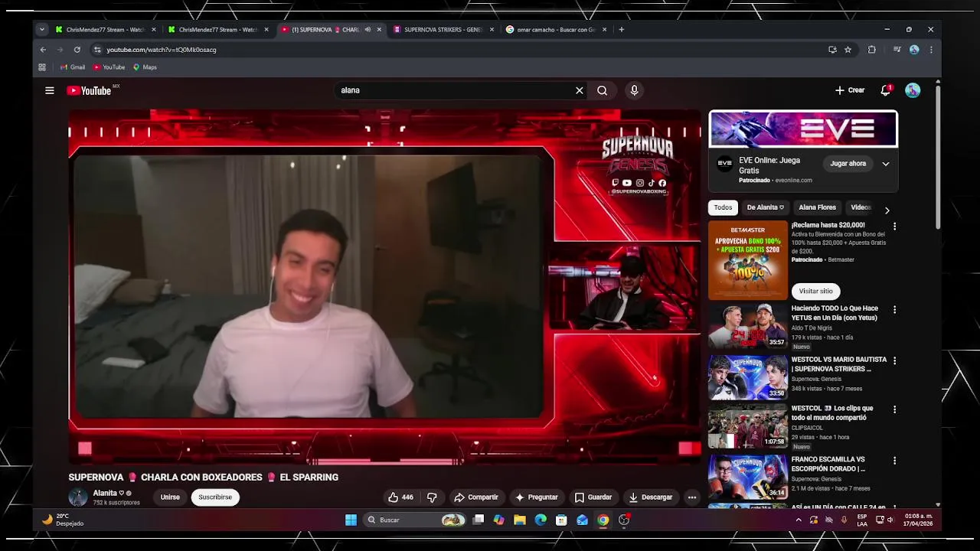
Task: Open options for WESTCOL VS MARIO BAUTISTA video
Action: click(x=894, y=360)
